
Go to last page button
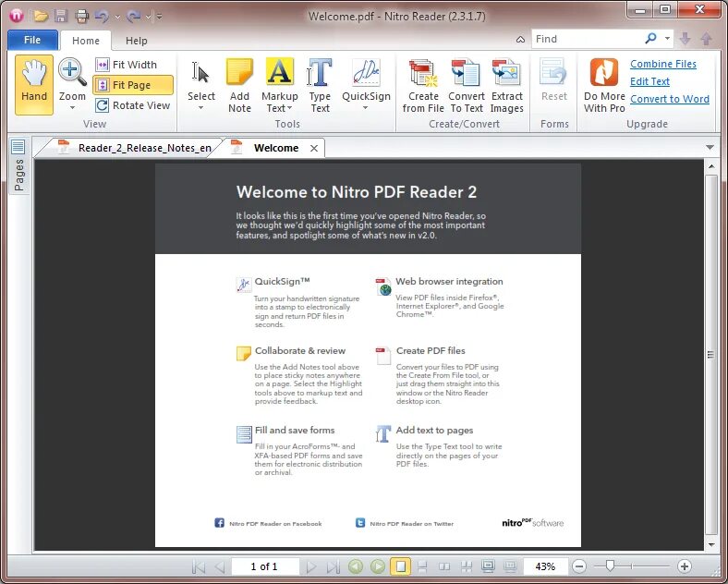(x=333, y=566)
